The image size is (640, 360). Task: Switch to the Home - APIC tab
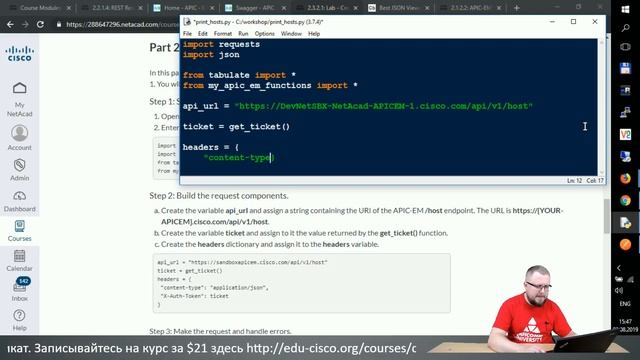tap(184, 8)
